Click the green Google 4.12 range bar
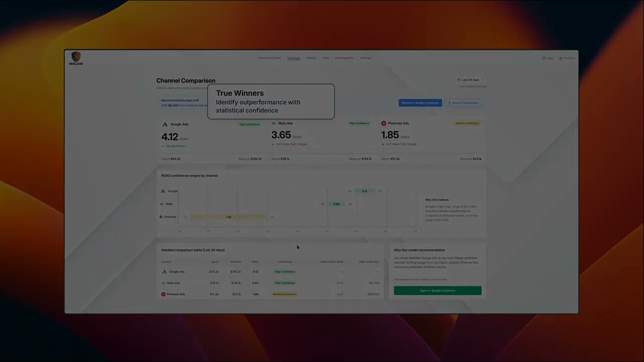644x362 pixels. coord(365,191)
